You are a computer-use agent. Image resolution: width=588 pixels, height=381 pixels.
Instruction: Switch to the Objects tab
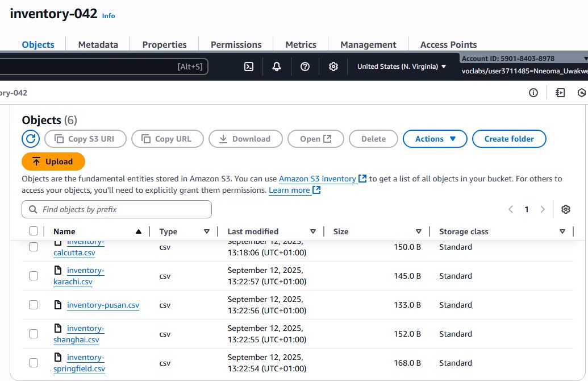38,44
